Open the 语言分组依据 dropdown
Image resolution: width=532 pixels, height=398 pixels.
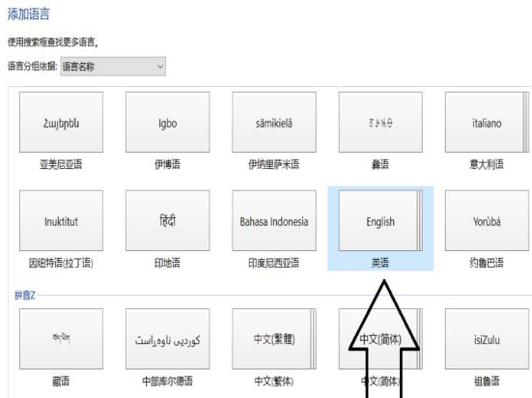pos(113,67)
